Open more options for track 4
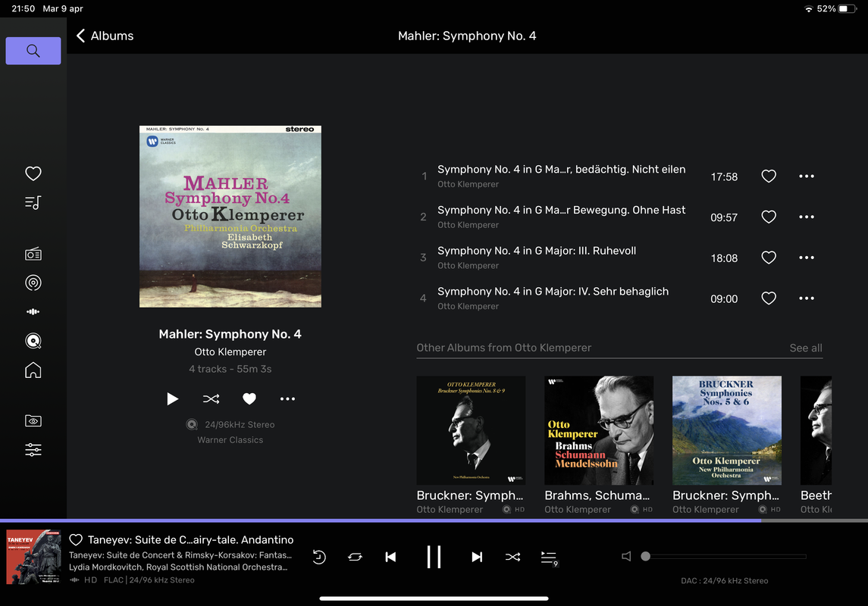 coord(807,298)
